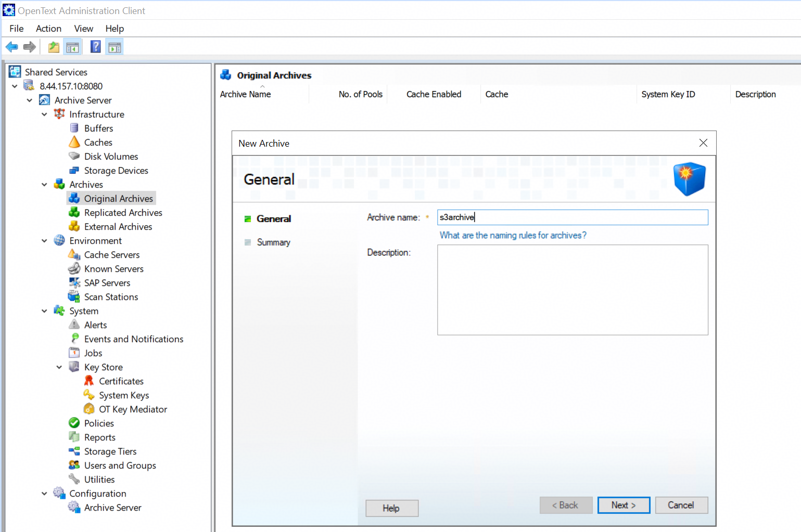The height and width of the screenshot is (532, 801).
Task: Select the Summary wizard step
Action: click(x=274, y=242)
